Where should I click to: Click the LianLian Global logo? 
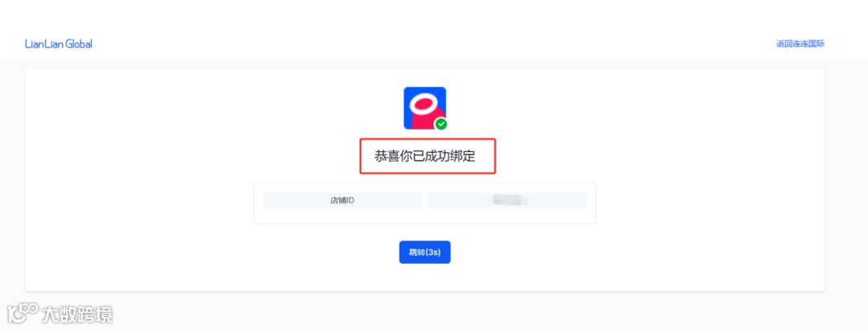click(x=59, y=43)
